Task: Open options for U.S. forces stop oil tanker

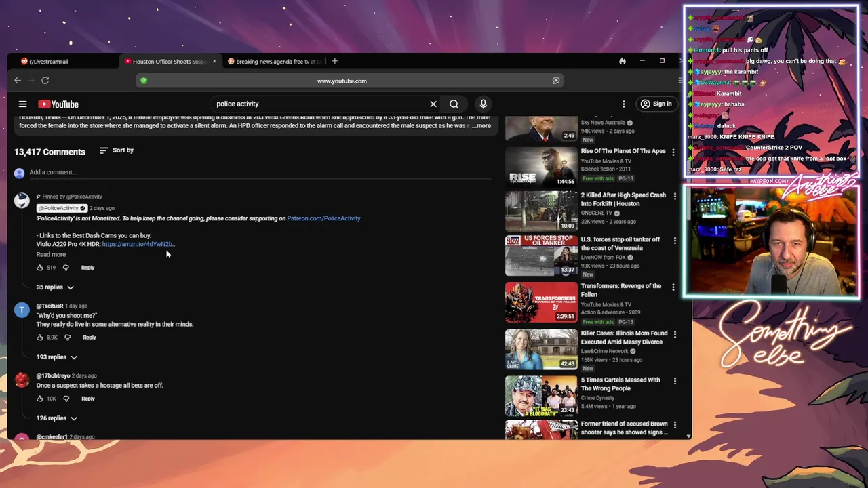Action: 675,241
